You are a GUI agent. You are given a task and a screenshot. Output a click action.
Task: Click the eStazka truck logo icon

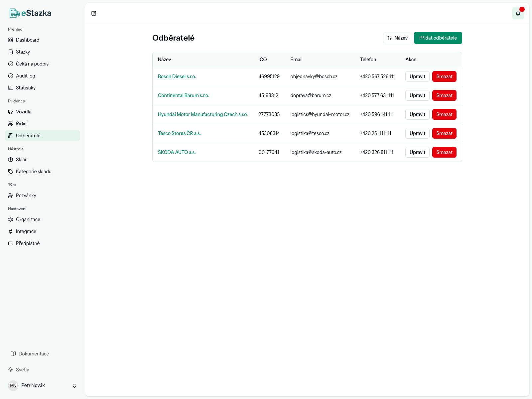15,13
